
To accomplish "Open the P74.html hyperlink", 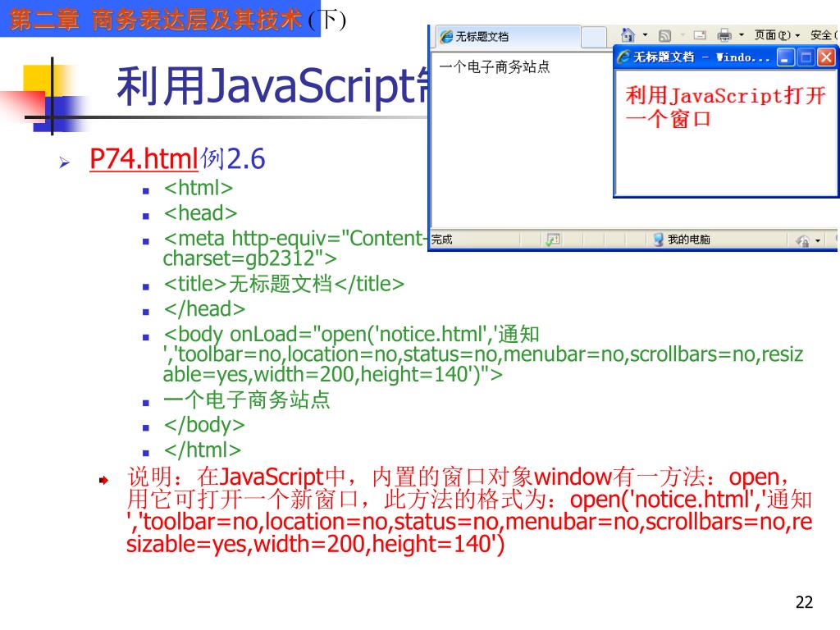I will coord(144,159).
